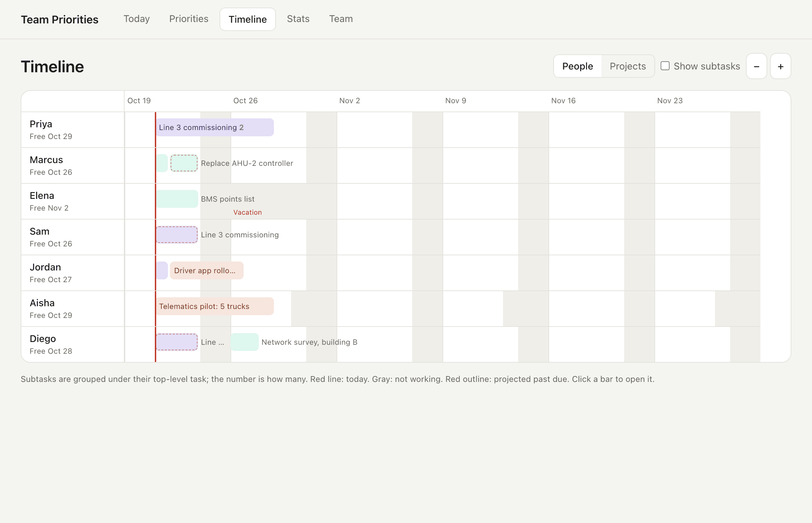
Task: Click the Timeline page heading
Action: (52, 66)
